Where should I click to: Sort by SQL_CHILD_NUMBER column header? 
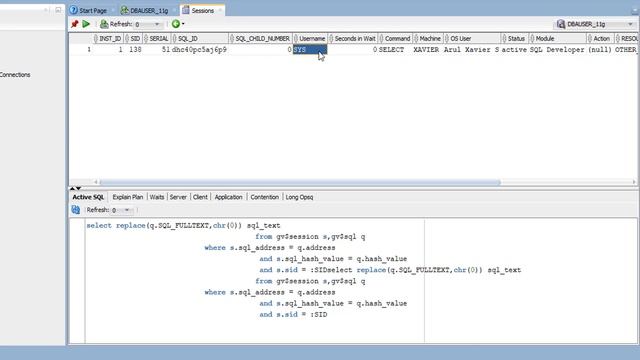(260, 38)
